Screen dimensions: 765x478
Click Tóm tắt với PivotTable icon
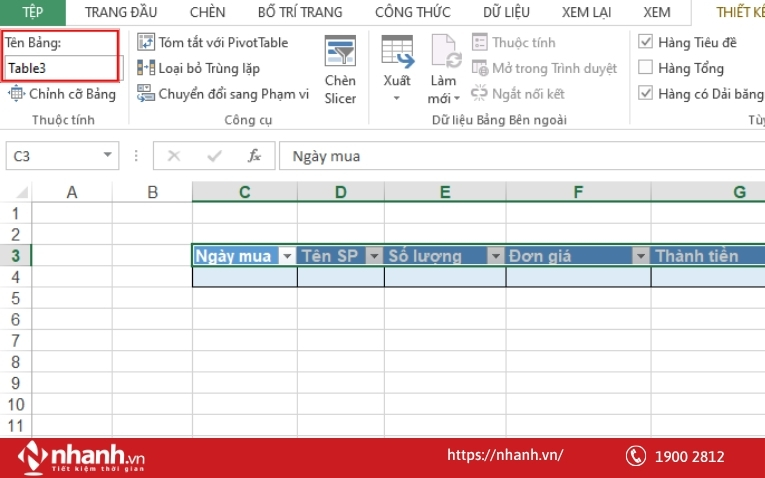147,43
